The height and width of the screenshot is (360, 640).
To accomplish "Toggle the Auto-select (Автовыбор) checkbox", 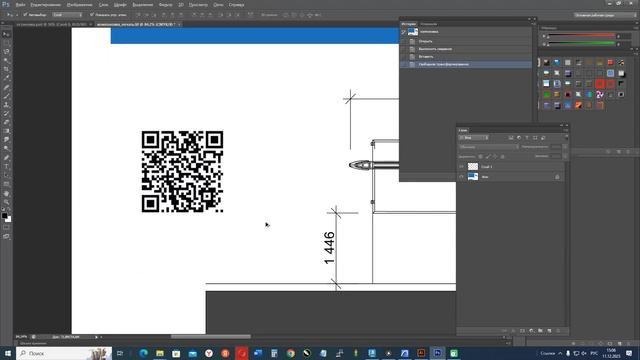I will [x=25, y=15].
